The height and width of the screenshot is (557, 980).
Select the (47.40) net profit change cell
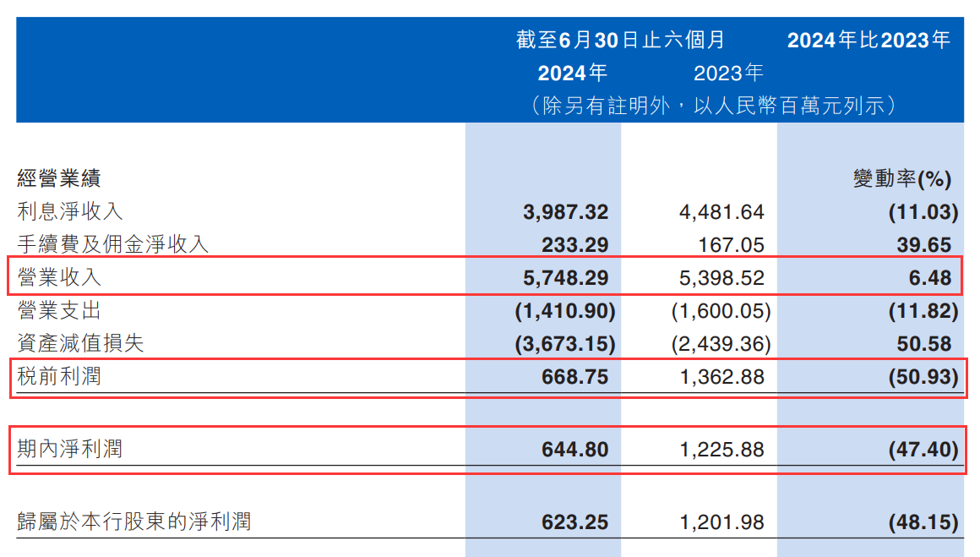(x=923, y=450)
